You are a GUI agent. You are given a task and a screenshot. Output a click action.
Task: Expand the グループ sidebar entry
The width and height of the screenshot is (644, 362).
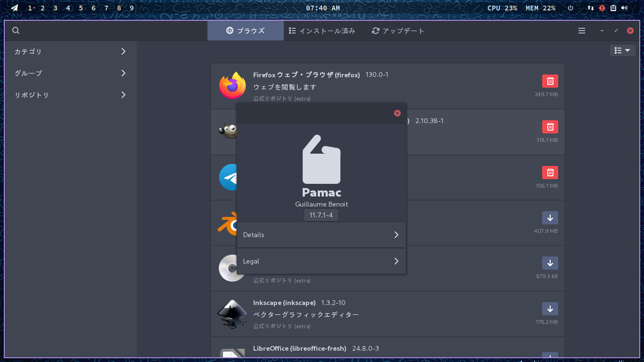pyautogui.click(x=71, y=73)
